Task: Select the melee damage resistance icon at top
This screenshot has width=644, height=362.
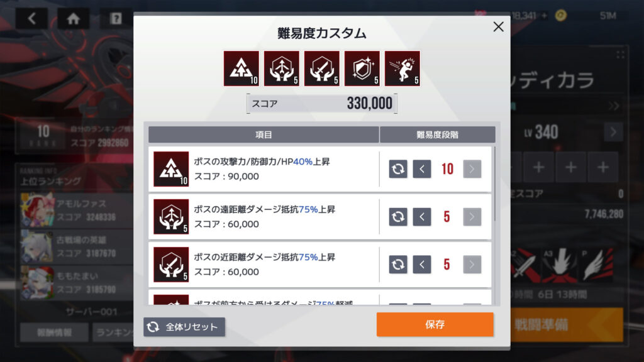Action: click(321, 69)
